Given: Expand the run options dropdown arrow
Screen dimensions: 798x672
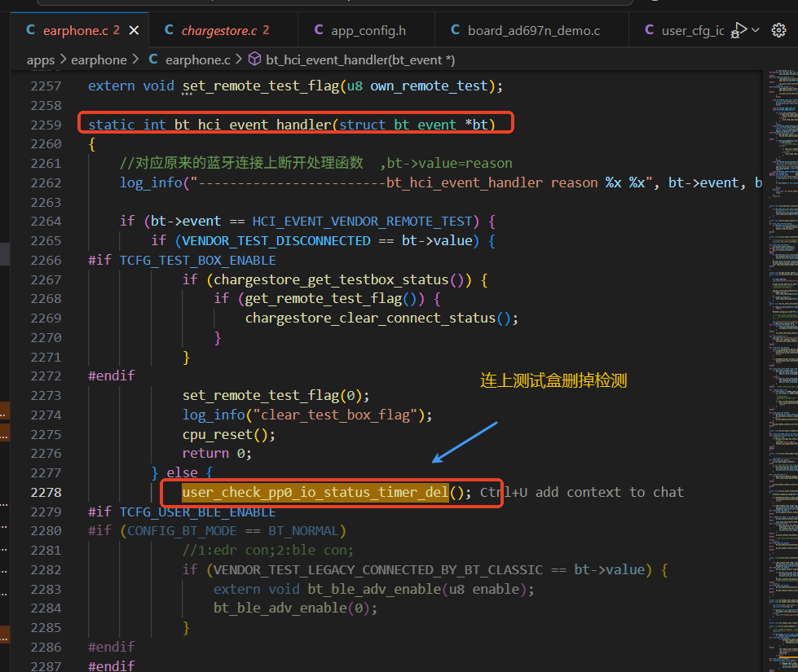Looking at the screenshot, I should 756,30.
